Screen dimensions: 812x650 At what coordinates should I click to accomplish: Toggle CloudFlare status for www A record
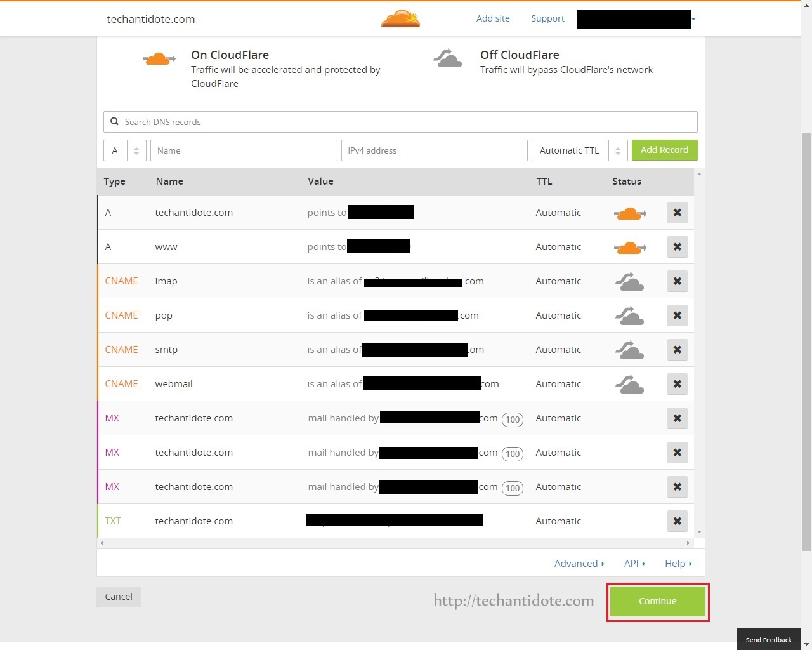coord(630,248)
